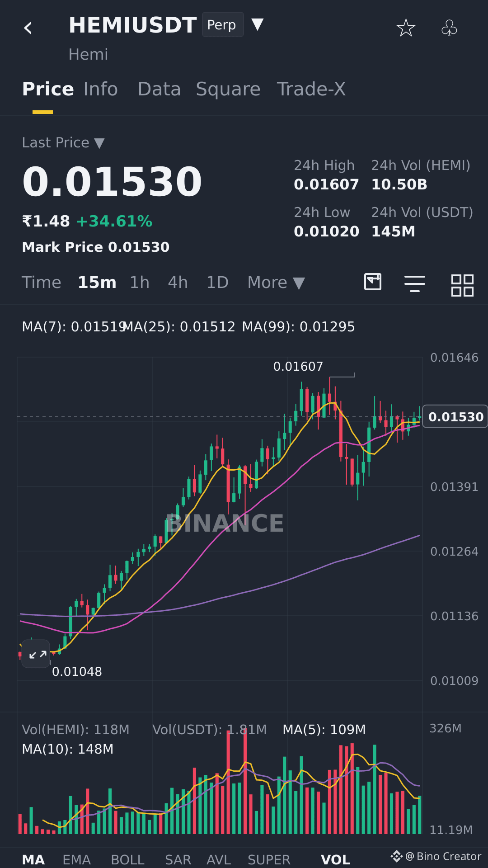
Task: Tap the club-shaped icon in the header
Action: (449, 28)
